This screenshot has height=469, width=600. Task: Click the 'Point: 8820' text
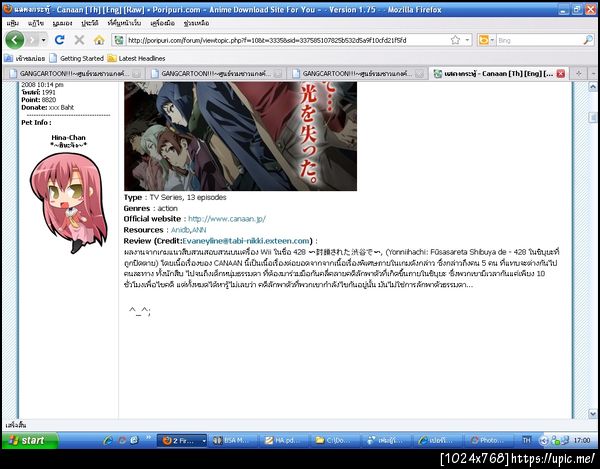[x=39, y=100]
